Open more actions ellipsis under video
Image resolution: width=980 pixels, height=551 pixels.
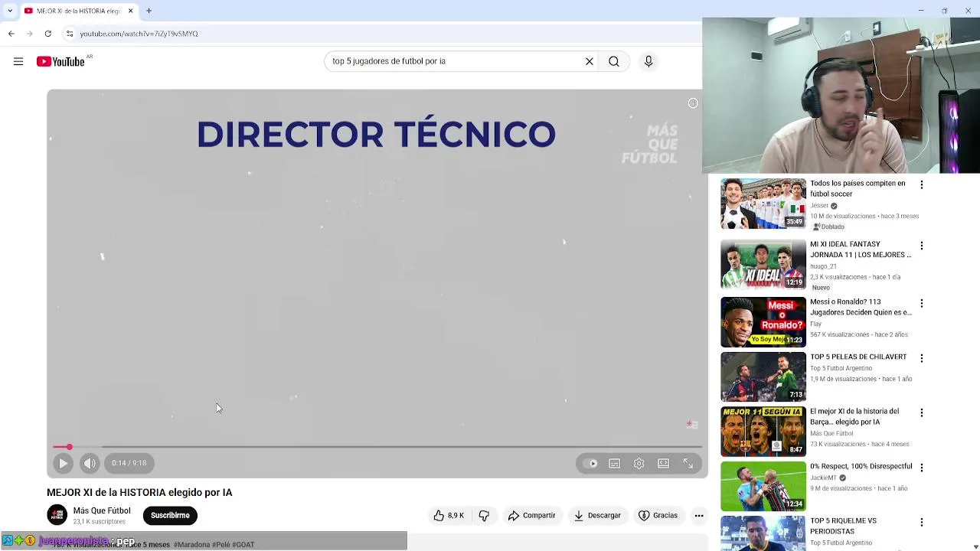click(x=699, y=516)
